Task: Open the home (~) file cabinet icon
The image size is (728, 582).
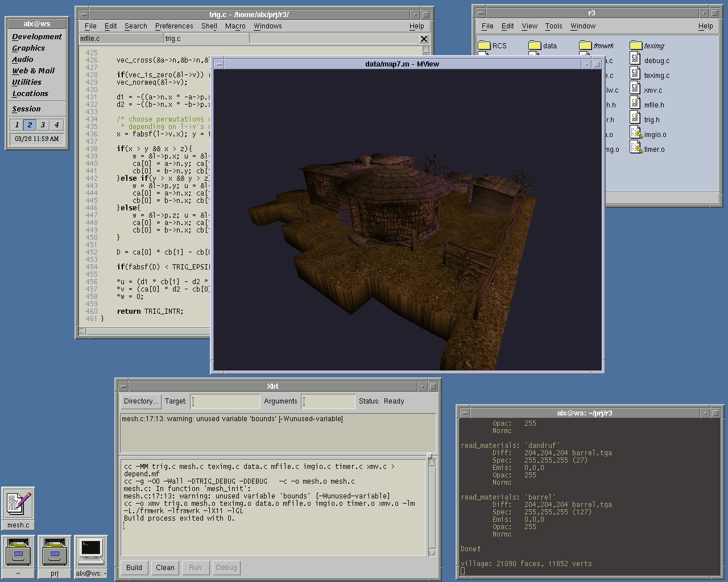Action: tap(18, 556)
